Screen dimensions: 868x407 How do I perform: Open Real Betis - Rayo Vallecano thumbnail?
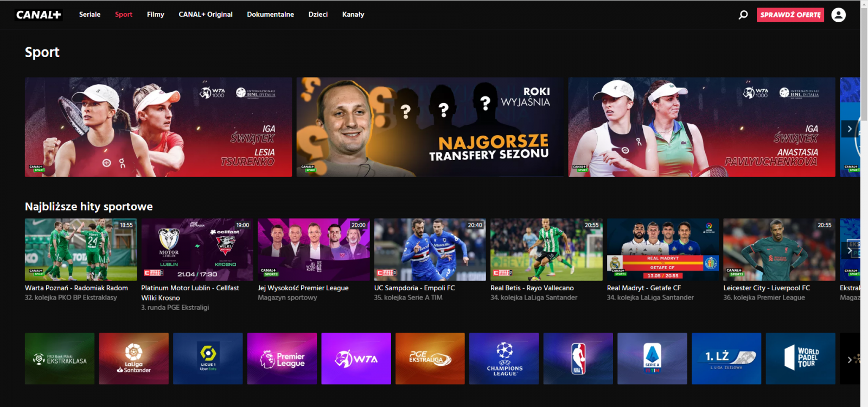pyautogui.click(x=546, y=250)
